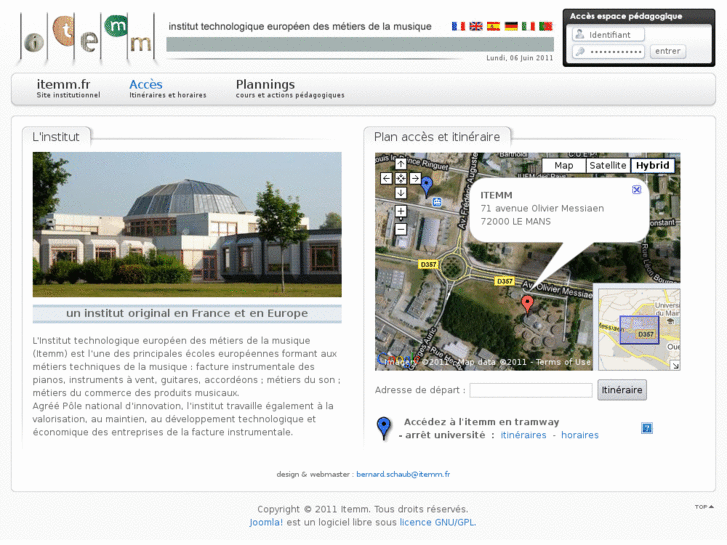This screenshot has width=727, height=545.
Task: Close the ITEMM address info bubble
Action: pos(637,189)
